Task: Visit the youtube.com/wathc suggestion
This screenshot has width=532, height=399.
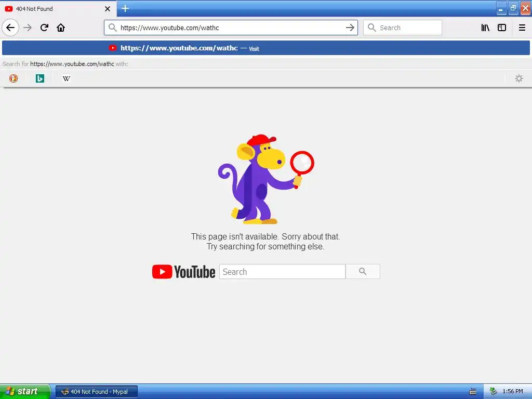Action: (266, 48)
